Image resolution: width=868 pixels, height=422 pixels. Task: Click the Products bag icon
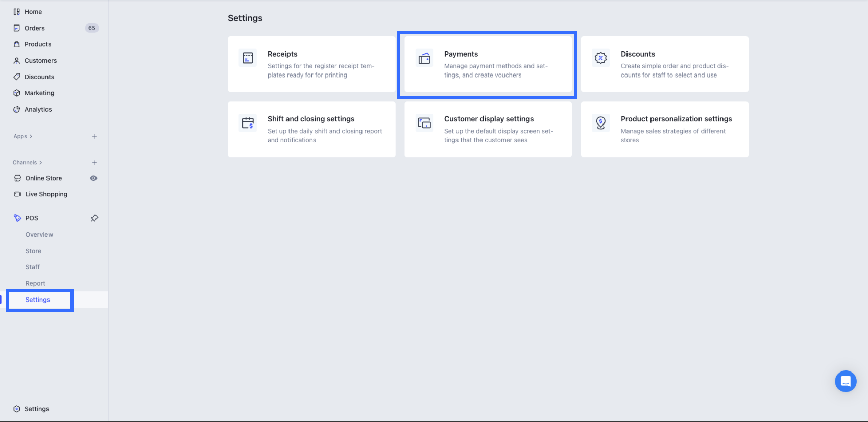click(x=17, y=44)
